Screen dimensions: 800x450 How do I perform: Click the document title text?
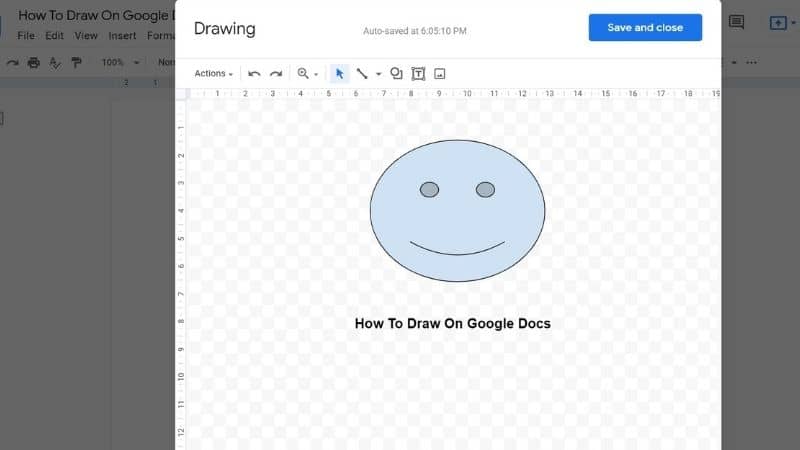(x=96, y=15)
